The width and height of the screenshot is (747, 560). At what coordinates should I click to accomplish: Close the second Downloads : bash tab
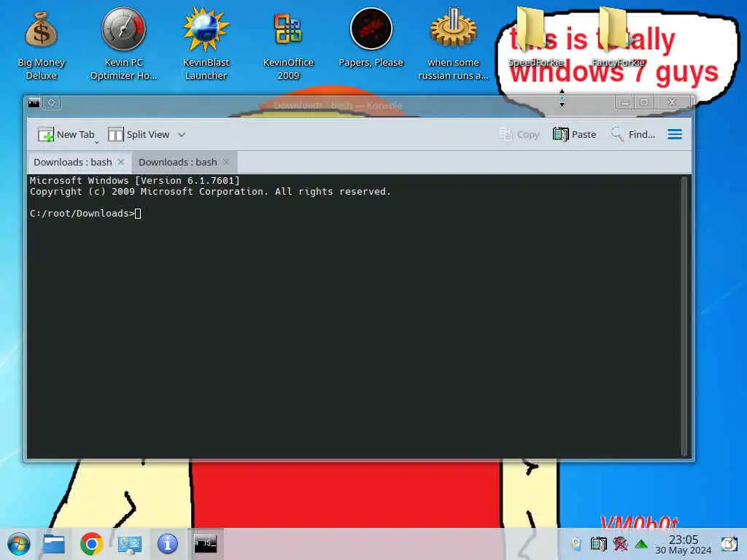point(226,162)
